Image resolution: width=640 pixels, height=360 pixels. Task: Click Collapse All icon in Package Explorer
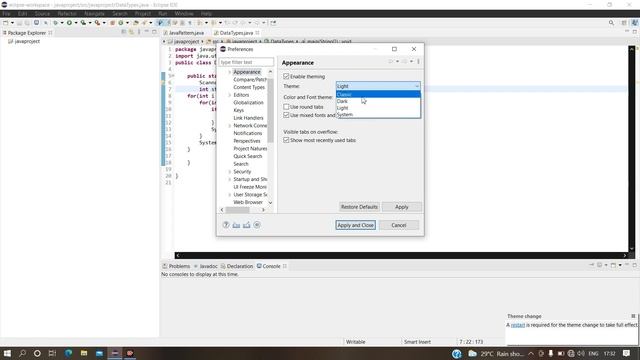(x=124, y=32)
